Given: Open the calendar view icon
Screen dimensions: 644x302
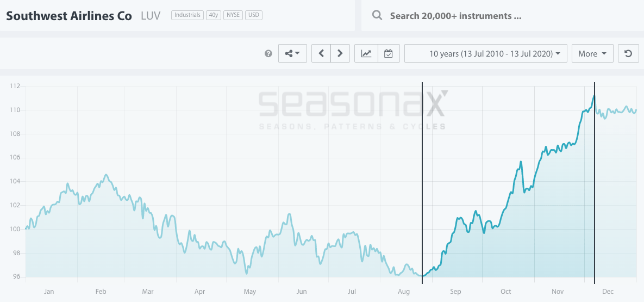Looking at the screenshot, I should 388,53.
